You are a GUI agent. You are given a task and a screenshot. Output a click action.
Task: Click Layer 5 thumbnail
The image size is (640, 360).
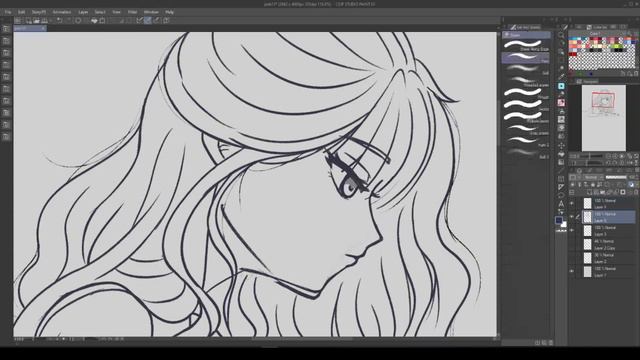click(587, 217)
